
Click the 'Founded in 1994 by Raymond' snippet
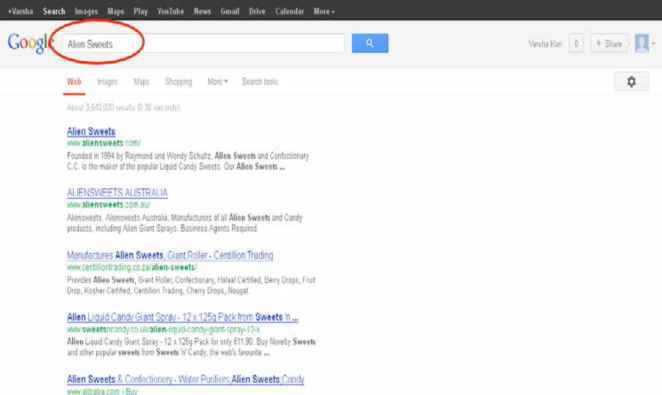pos(188,161)
